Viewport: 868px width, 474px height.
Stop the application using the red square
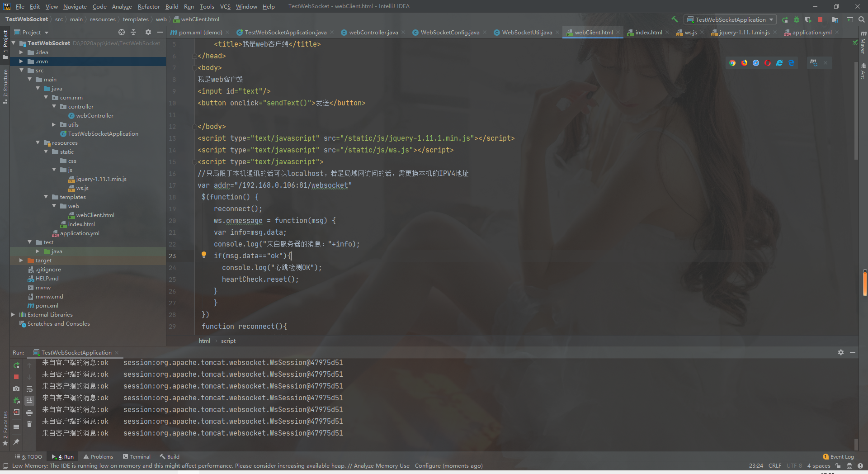pyautogui.click(x=820, y=19)
